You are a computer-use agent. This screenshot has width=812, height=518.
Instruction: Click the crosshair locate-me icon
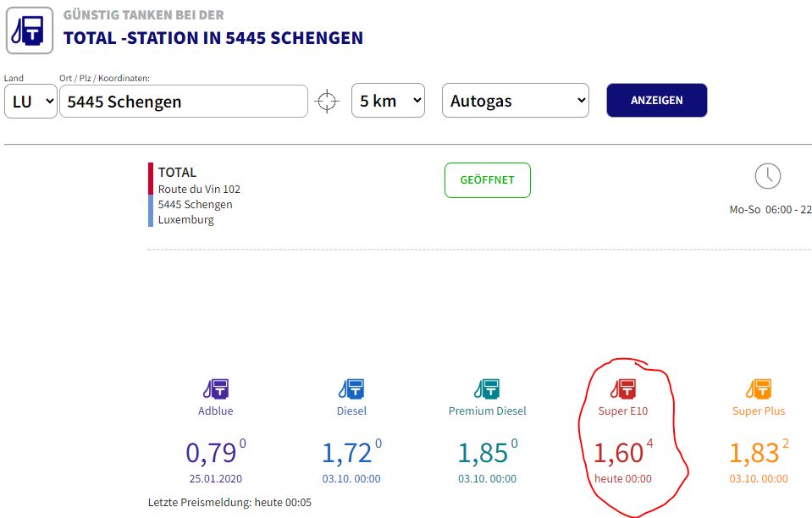[326, 101]
